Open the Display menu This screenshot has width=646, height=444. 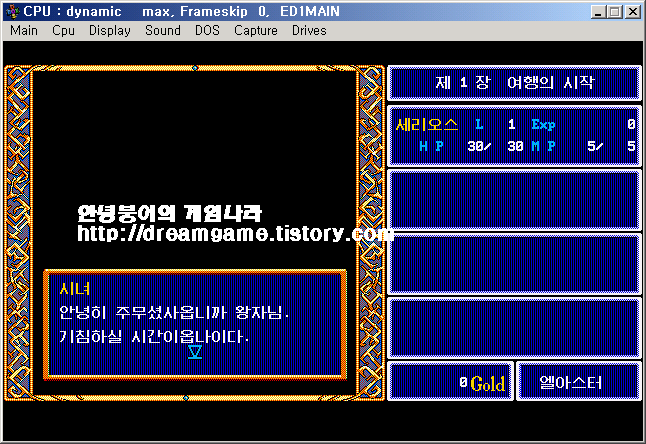(x=110, y=30)
